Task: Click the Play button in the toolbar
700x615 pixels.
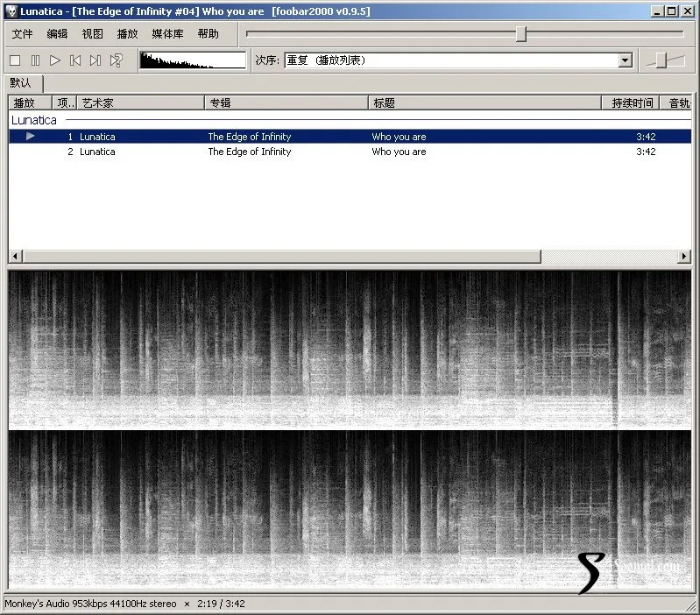Action: [x=55, y=60]
